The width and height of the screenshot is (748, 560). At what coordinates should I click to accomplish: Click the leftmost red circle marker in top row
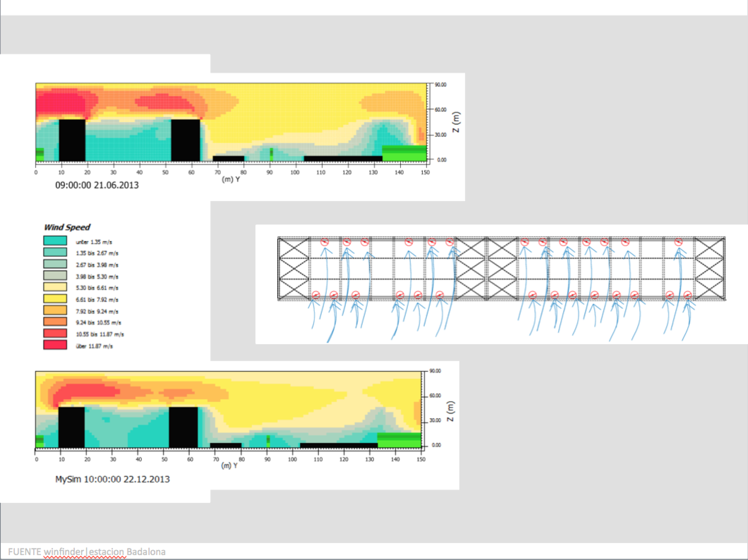pyautogui.click(x=325, y=242)
